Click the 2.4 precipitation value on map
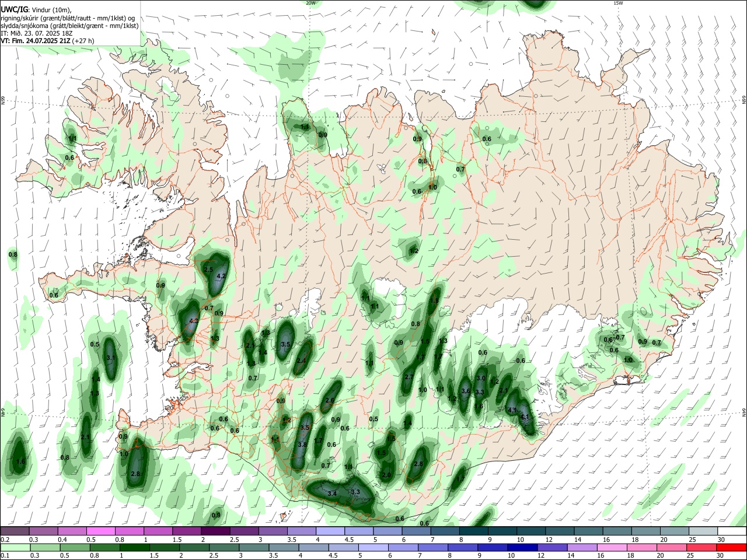 pos(301,361)
